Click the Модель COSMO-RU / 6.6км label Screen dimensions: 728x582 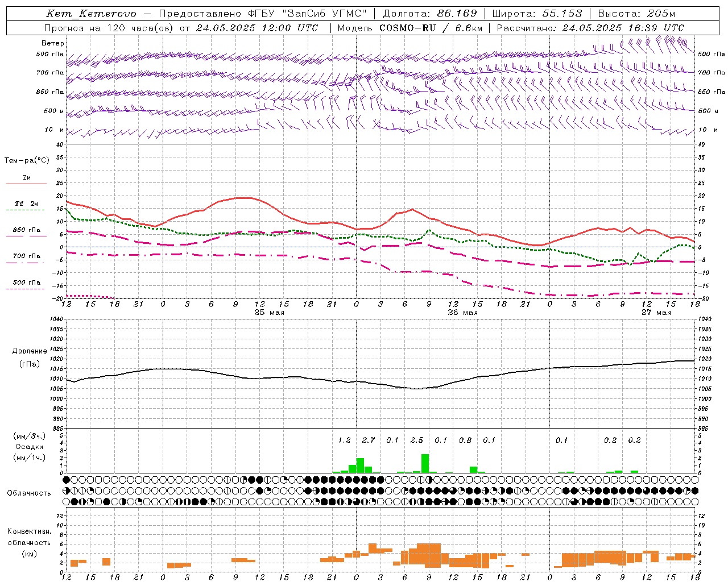tap(410, 27)
